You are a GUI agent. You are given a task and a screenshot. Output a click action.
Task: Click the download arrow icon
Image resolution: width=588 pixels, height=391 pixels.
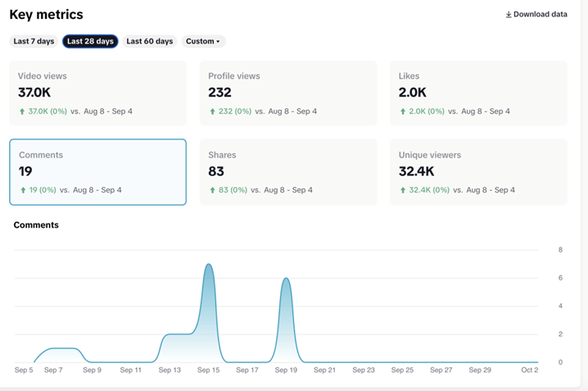(509, 15)
